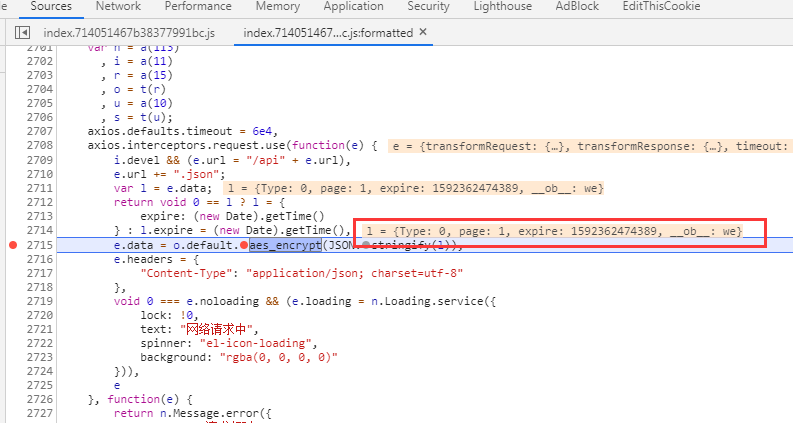Set a breakpoint on line number 2726
This screenshot has width=793, height=423.
[39, 399]
